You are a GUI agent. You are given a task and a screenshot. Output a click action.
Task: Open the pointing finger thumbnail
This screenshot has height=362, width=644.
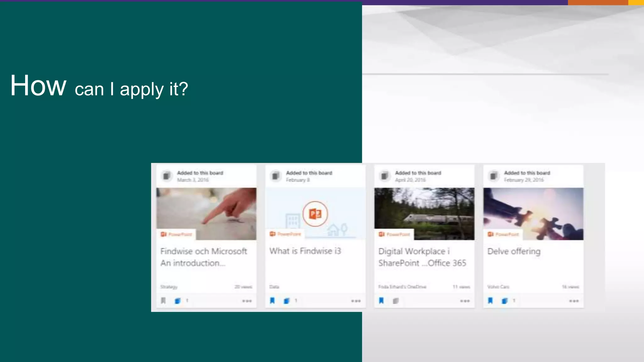tap(206, 214)
